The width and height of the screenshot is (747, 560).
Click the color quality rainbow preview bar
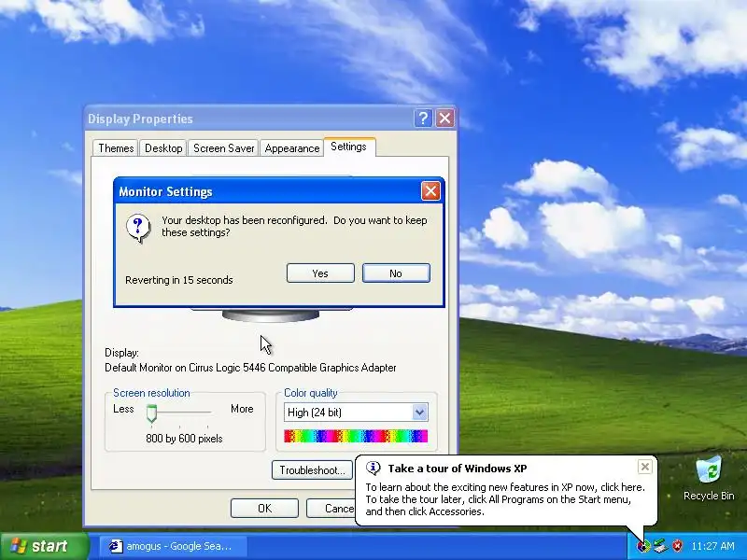356,436
